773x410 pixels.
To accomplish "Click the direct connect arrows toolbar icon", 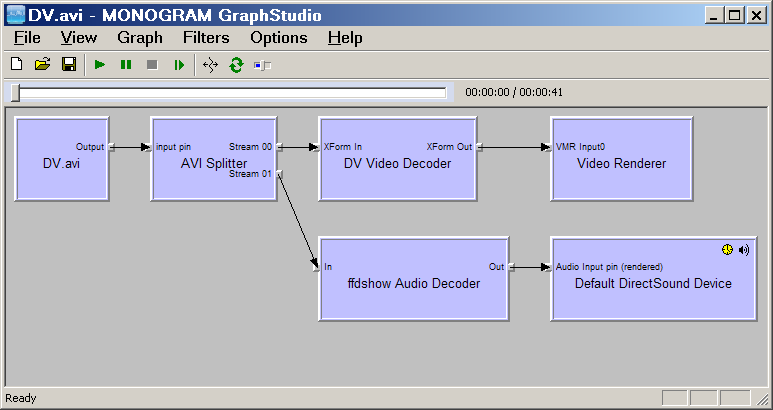I will pyautogui.click(x=211, y=65).
